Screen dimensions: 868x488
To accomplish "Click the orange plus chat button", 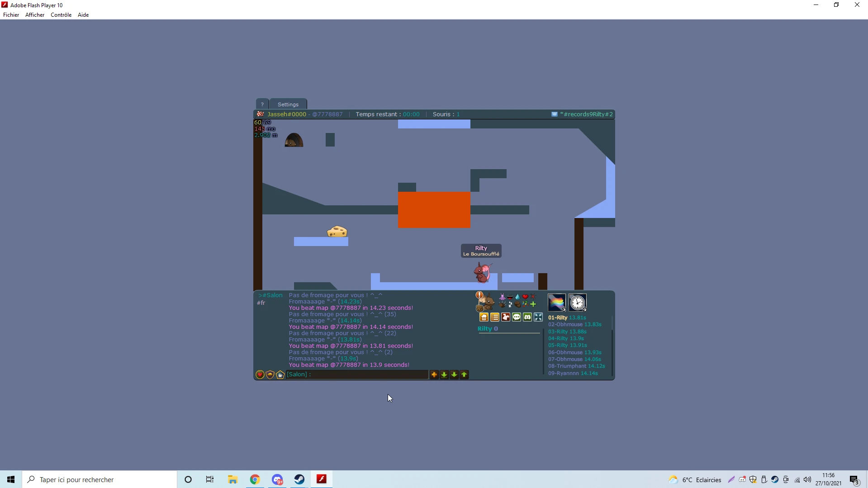I will point(434,375).
